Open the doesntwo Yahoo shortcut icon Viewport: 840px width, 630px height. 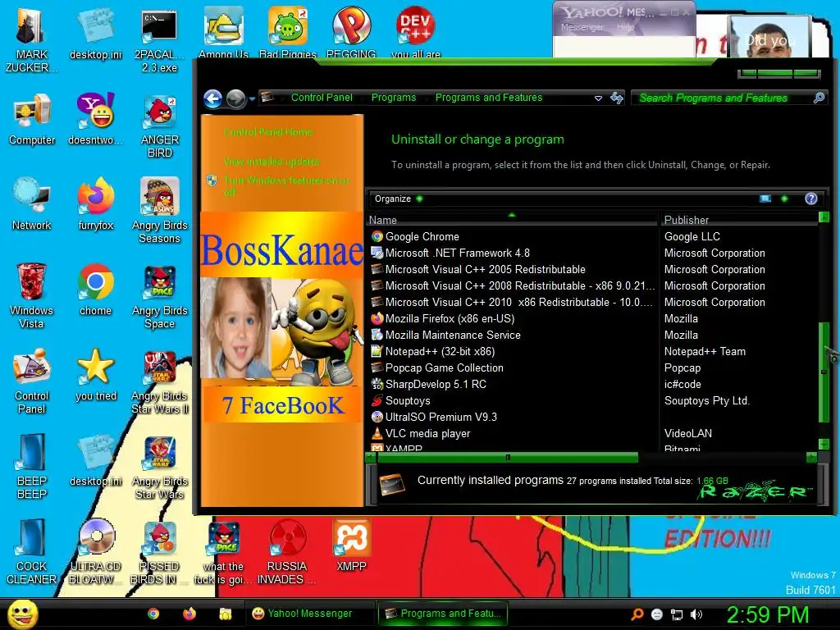(x=95, y=119)
